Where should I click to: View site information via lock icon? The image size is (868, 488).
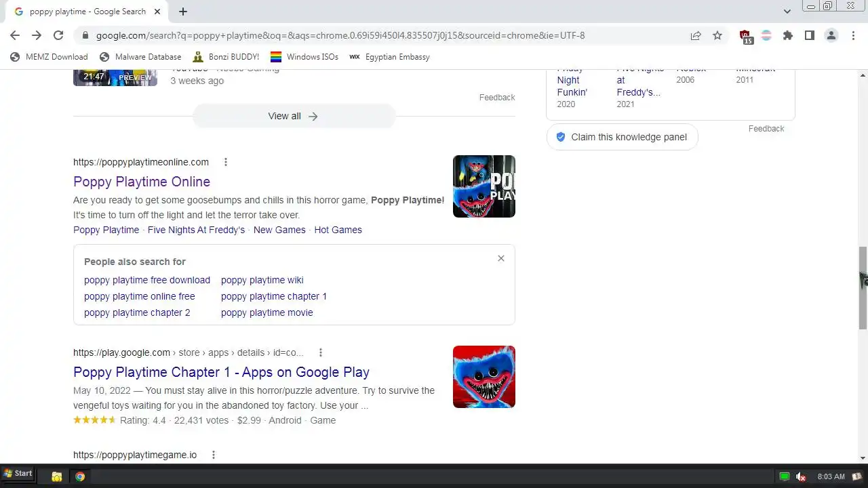85,35
